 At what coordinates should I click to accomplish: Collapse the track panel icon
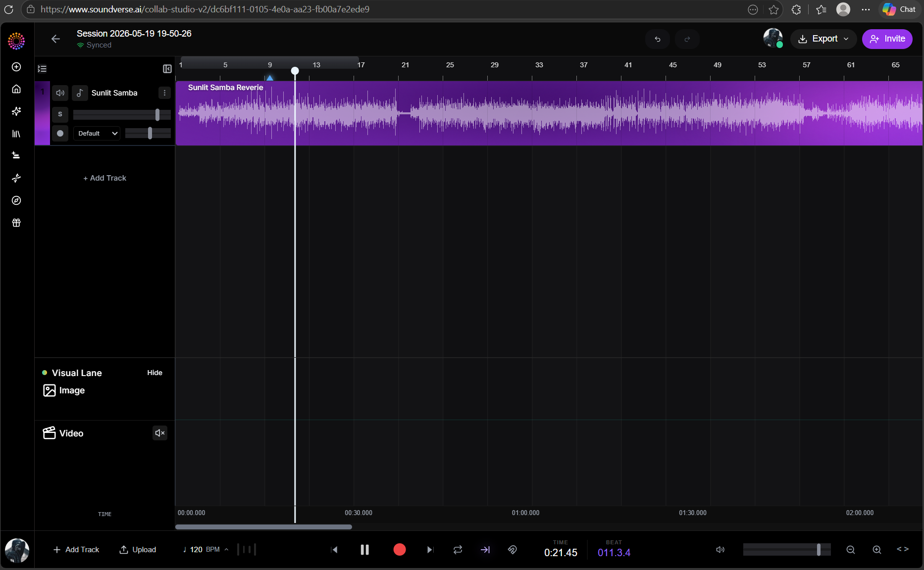tap(167, 69)
